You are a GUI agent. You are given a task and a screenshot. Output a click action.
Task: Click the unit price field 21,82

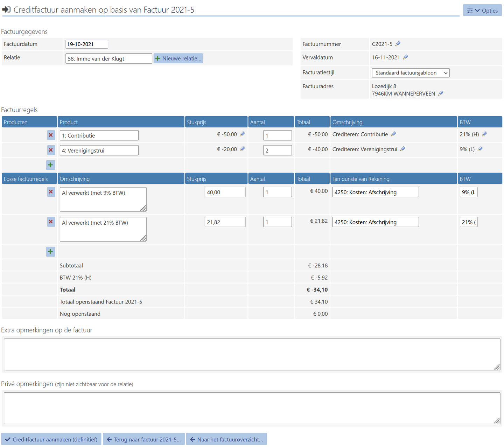click(225, 222)
